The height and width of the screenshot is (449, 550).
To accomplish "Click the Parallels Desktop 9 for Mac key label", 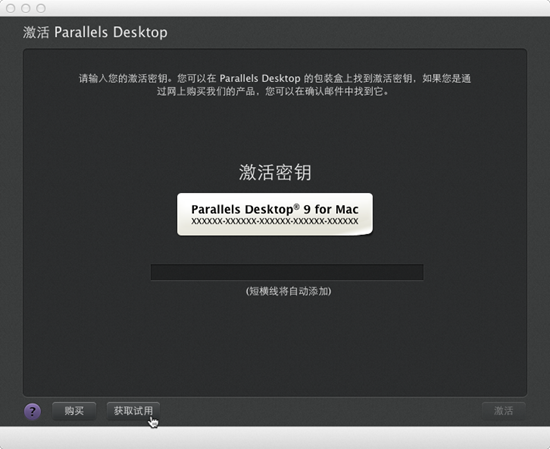I will point(275,214).
